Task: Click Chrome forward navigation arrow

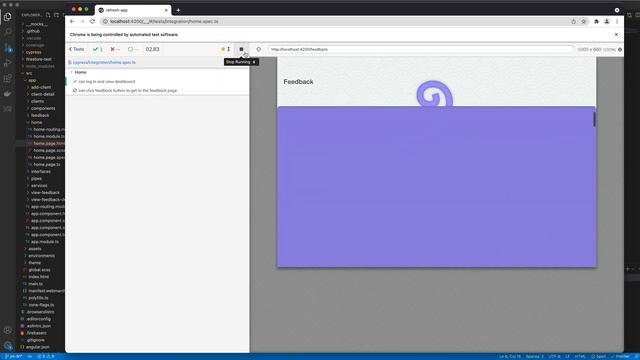Action: point(82,21)
